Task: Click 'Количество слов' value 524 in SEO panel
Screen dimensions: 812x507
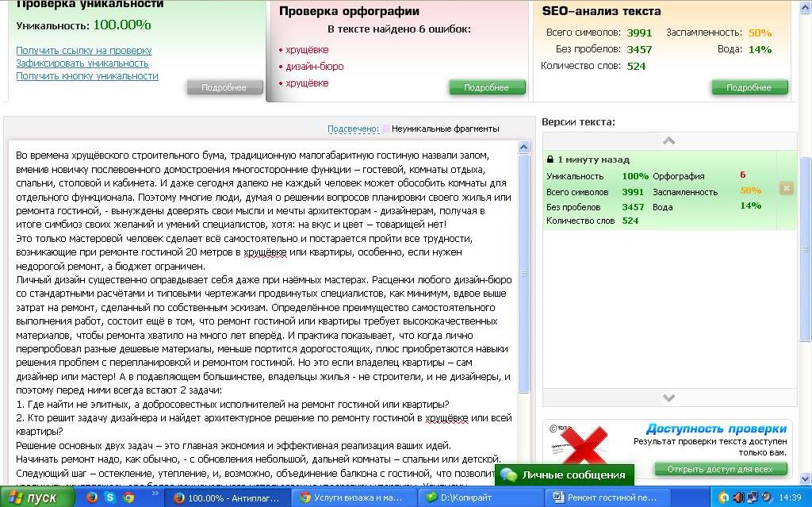Action: point(637,66)
